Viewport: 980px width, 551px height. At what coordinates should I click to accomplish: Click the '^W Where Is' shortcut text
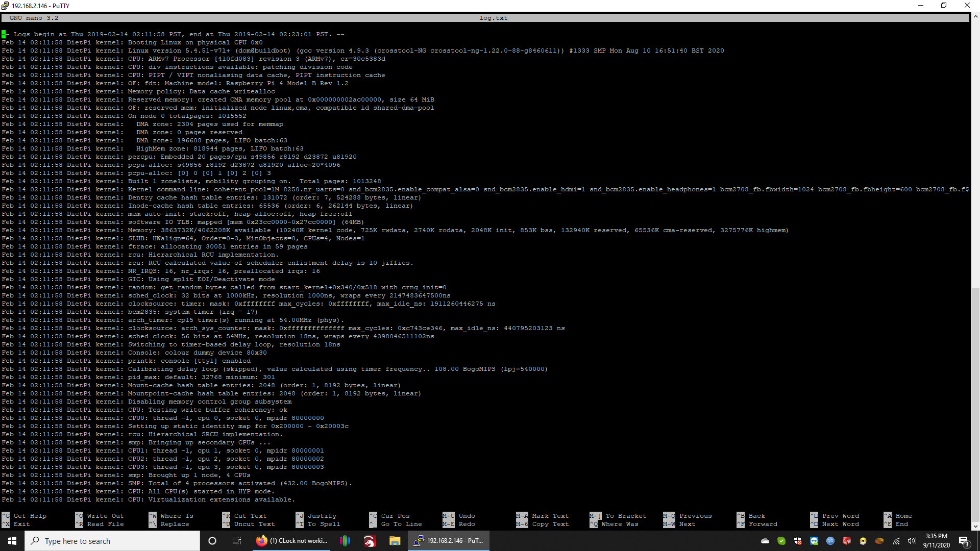[x=171, y=516]
